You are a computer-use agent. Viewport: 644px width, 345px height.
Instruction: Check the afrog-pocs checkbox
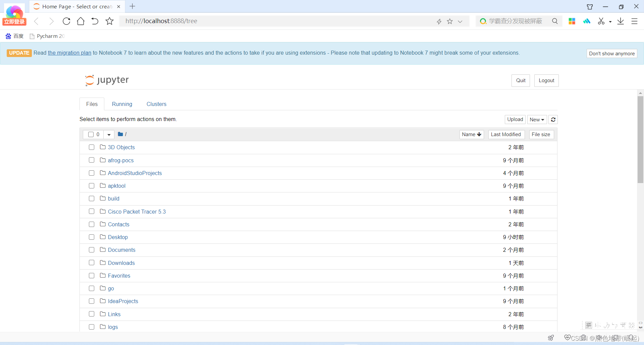pos(92,160)
